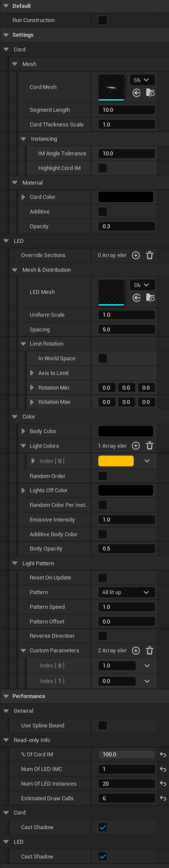Viewport: 169px width, 868px height.
Task: Collapse the Performance section
Action: 6,696
